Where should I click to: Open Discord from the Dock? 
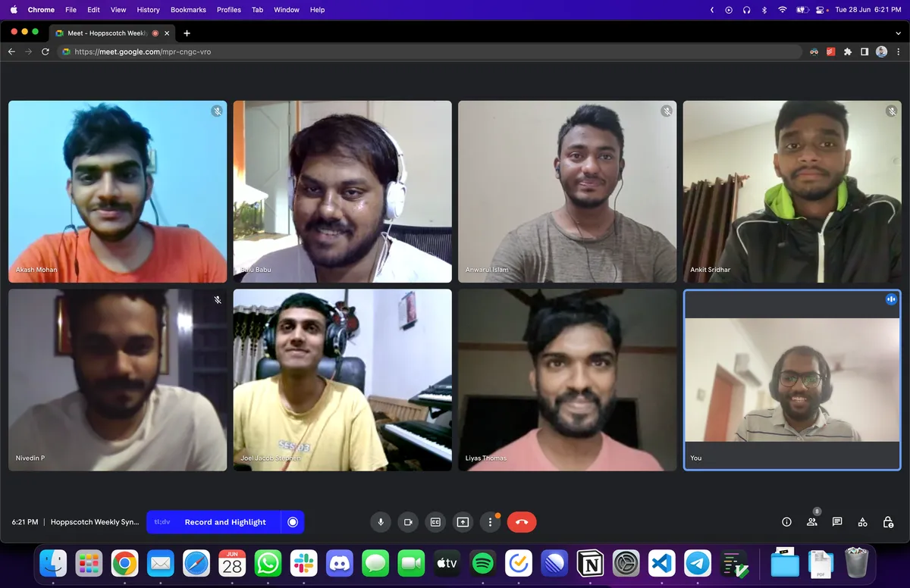pos(340,563)
